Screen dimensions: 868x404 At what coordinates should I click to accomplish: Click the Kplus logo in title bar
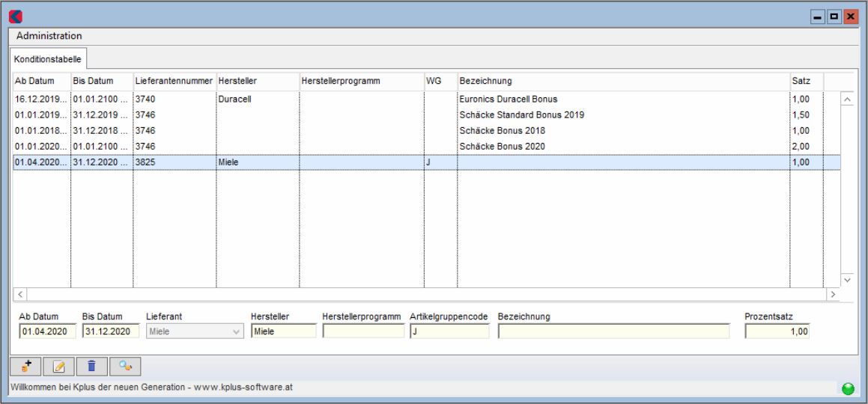pyautogui.click(x=16, y=16)
